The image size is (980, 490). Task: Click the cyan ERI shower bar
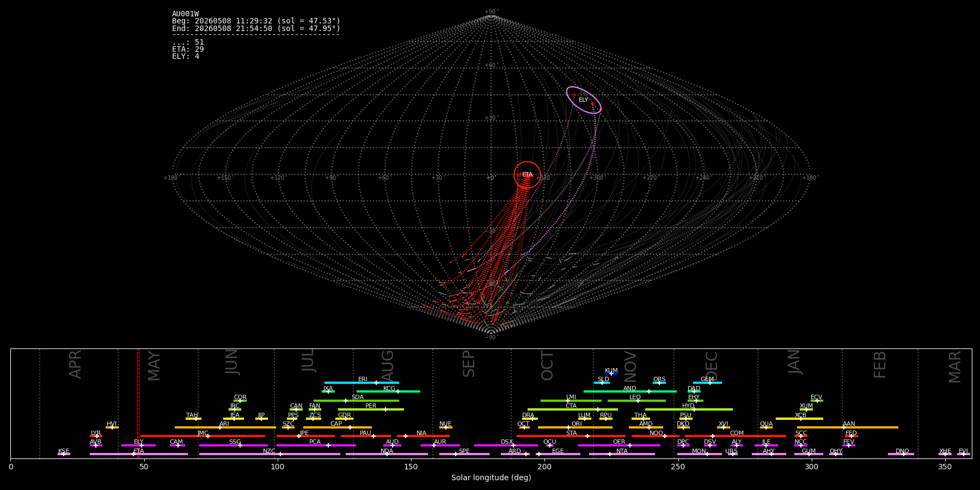[x=362, y=383]
